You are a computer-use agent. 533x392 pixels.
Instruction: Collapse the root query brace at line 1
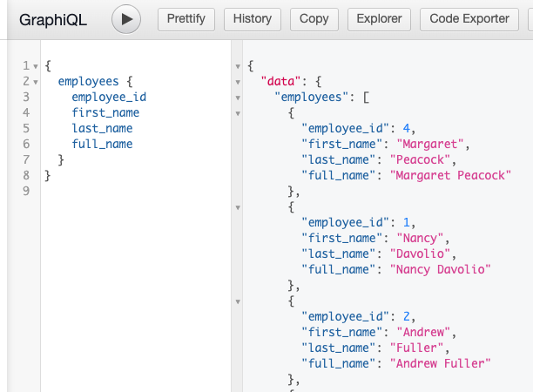(x=35, y=66)
